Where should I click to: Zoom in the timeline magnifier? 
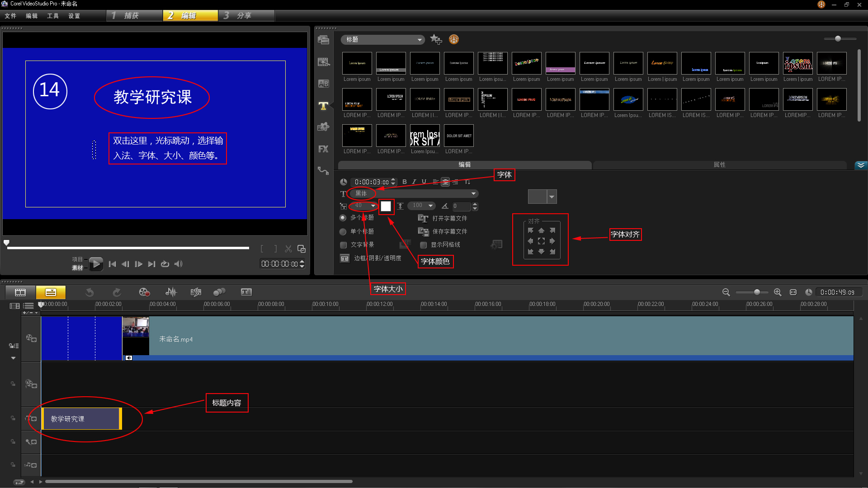(x=778, y=292)
